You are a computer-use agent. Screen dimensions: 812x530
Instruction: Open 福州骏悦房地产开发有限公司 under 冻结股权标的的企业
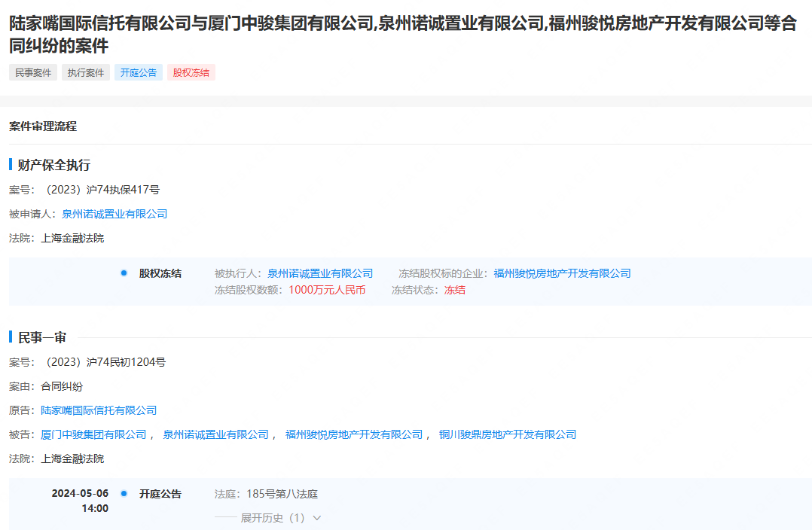point(563,273)
